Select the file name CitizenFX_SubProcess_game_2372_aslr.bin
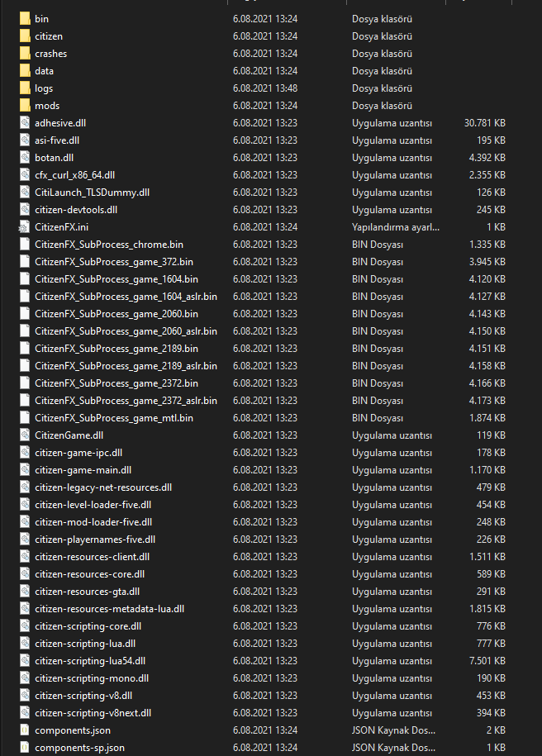The height and width of the screenshot is (756, 542). click(x=126, y=401)
